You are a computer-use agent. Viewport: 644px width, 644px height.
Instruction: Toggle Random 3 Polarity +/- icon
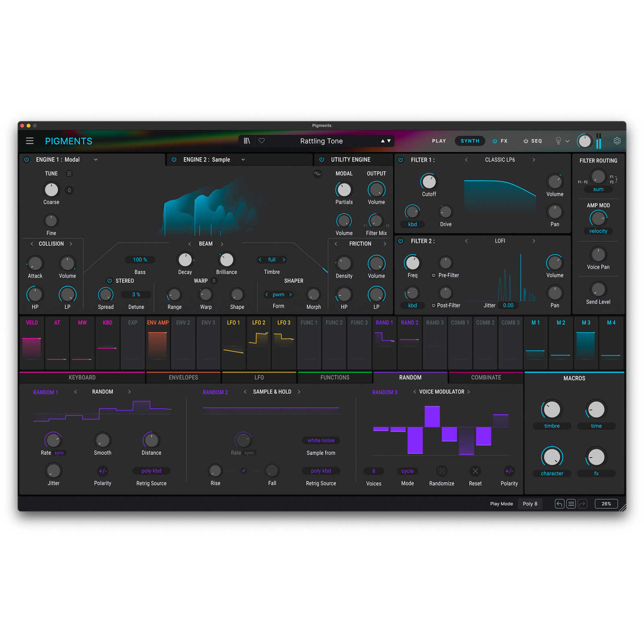point(509,471)
